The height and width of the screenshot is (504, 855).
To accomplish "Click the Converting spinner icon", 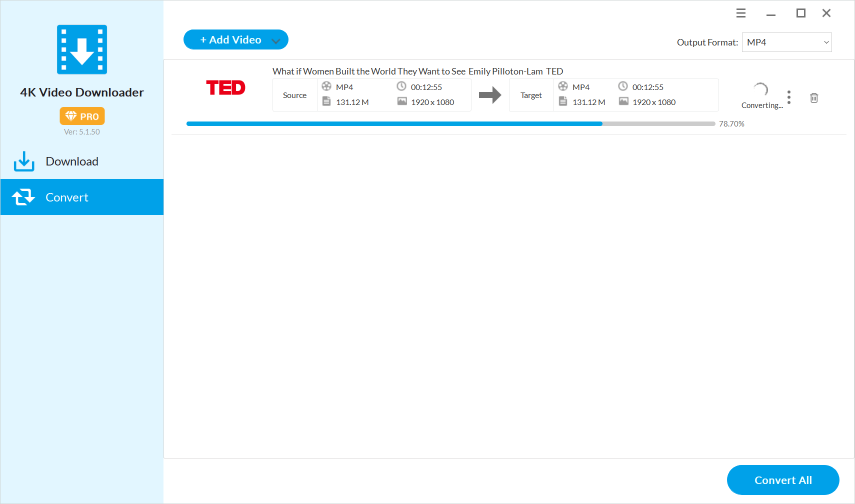I will click(x=760, y=90).
